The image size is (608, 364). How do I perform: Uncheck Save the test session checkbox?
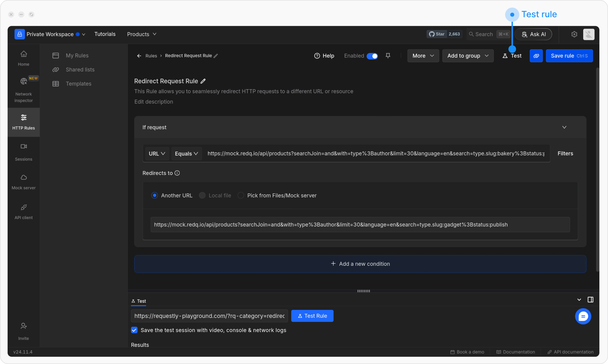(134, 330)
